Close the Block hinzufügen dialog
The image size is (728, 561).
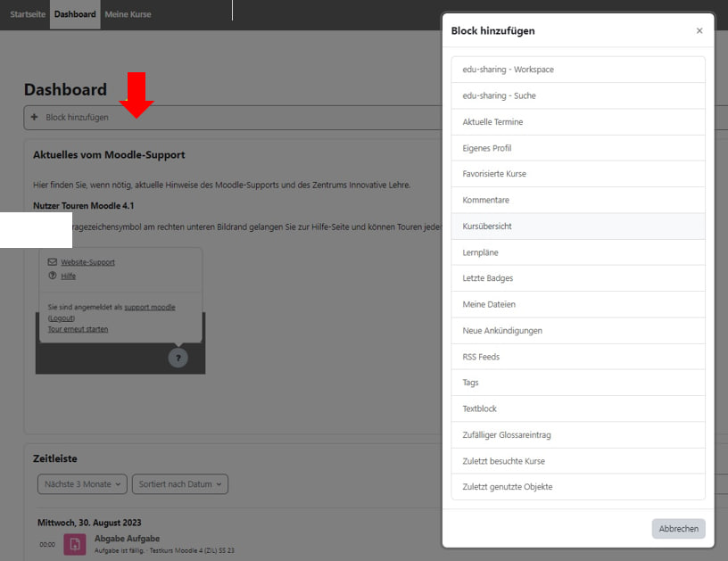699,30
